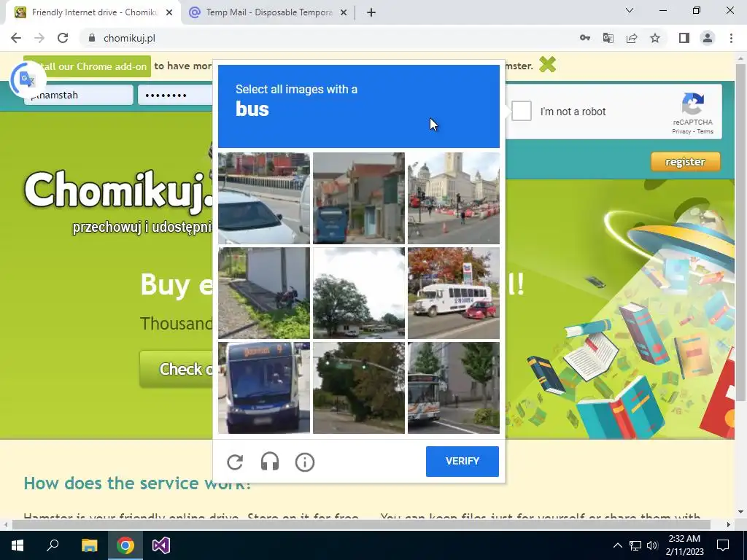The height and width of the screenshot is (560, 747).
Task: Click the reCAPTCHA logo
Action: point(693,104)
